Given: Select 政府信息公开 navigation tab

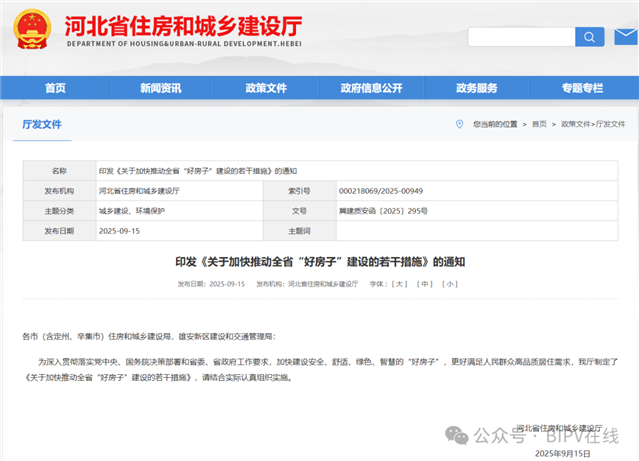Looking at the screenshot, I should click(371, 88).
